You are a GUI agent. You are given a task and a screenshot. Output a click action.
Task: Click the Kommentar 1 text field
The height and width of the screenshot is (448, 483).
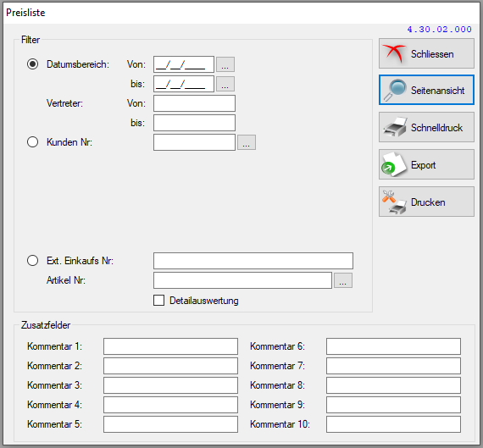170,346
